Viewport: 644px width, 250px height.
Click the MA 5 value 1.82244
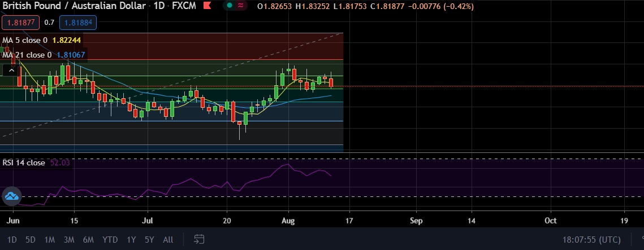point(67,40)
